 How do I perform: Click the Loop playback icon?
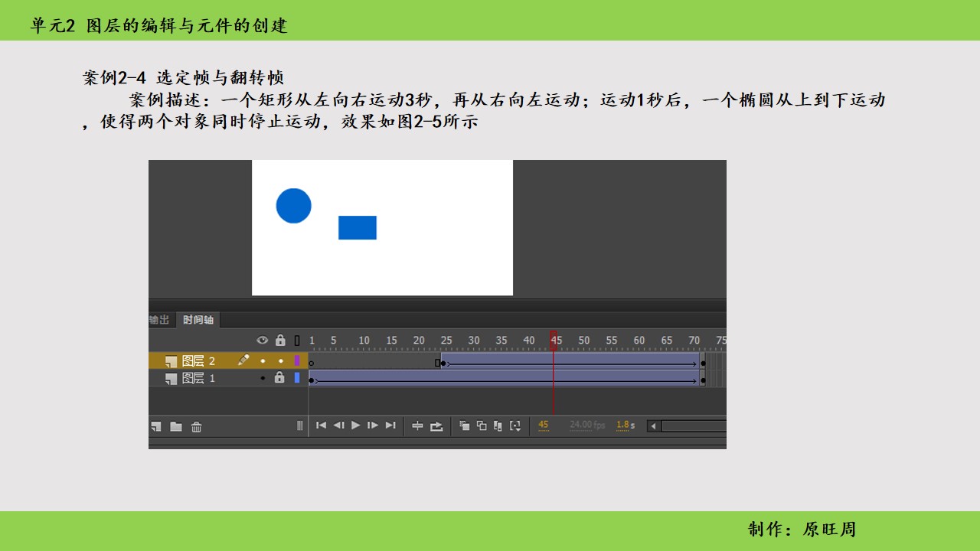436,426
